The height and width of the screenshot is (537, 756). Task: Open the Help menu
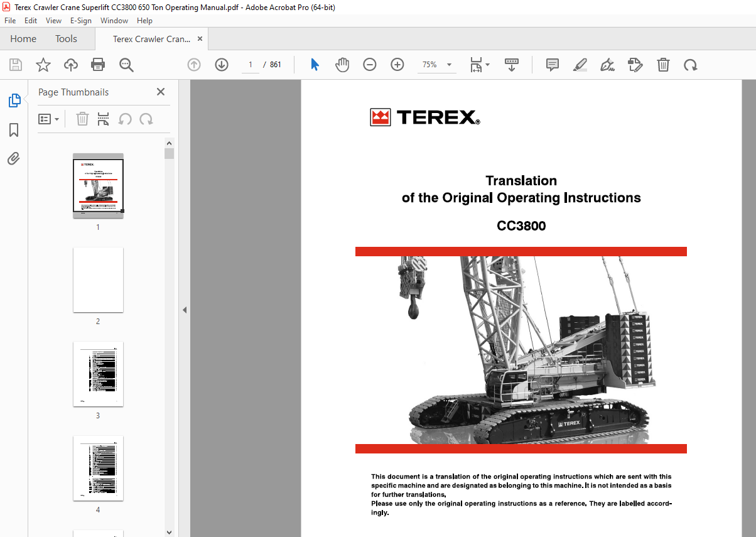coord(144,21)
